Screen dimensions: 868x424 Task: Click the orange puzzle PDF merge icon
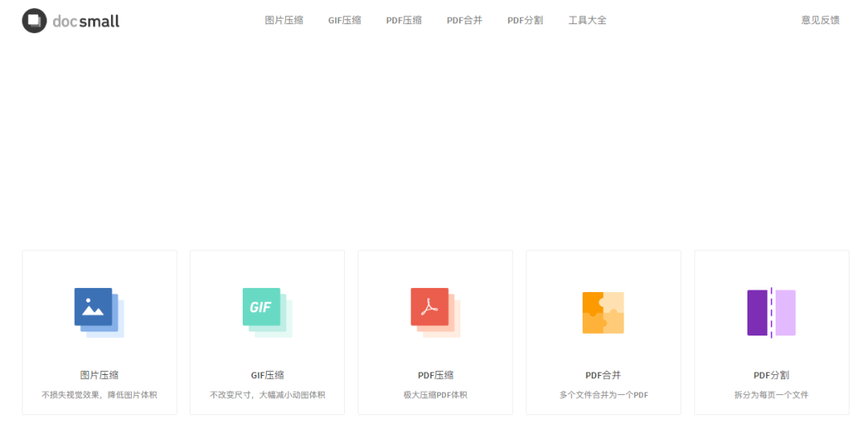[604, 313]
